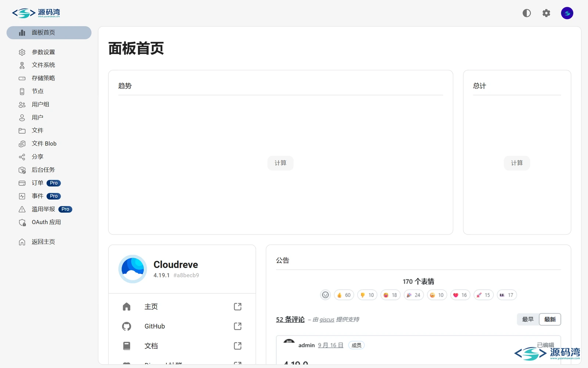Toggle hooray reaction with 24

[x=414, y=295]
